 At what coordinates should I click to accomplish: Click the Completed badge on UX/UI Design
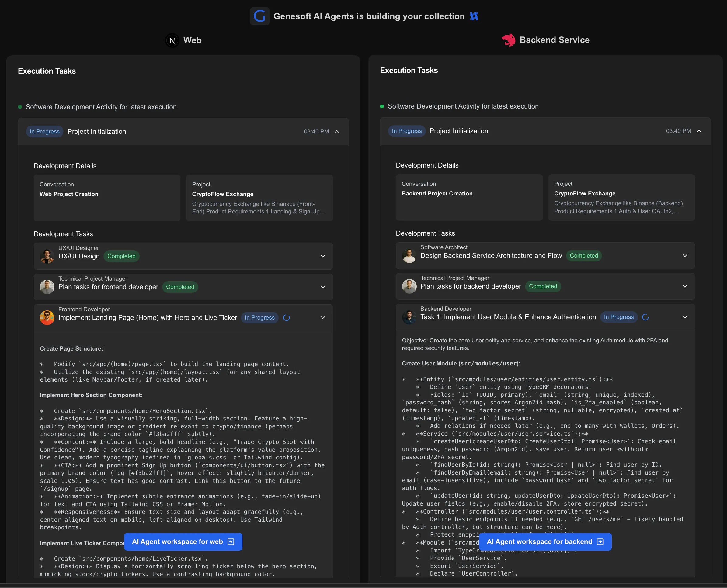tap(121, 256)
